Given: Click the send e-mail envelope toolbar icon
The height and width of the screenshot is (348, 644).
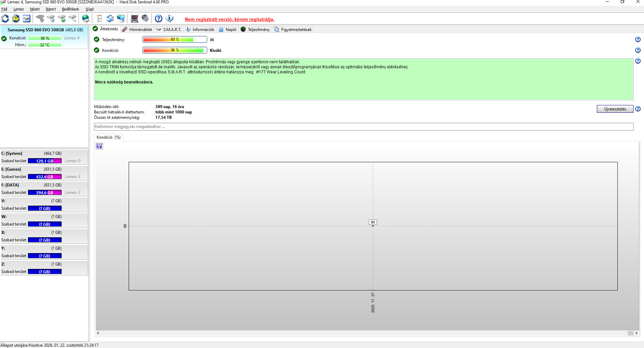Looking at the screenshot, I should pyautogui.click(x=110, y=19).
